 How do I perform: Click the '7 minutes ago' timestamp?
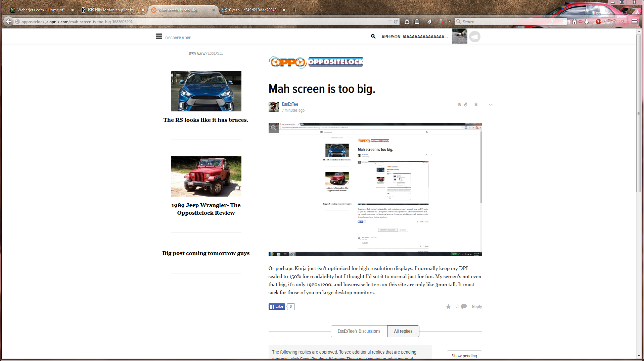(293, 110)
